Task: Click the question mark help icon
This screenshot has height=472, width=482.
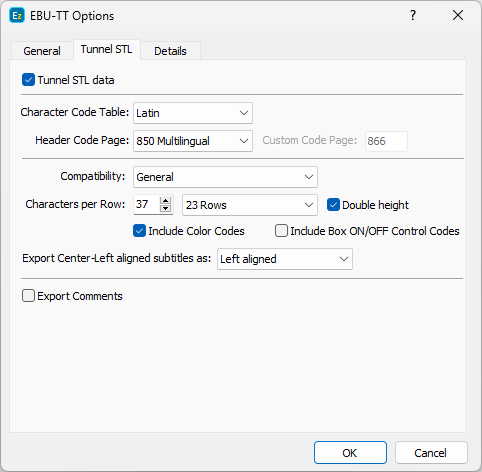Action: (413, 15)
